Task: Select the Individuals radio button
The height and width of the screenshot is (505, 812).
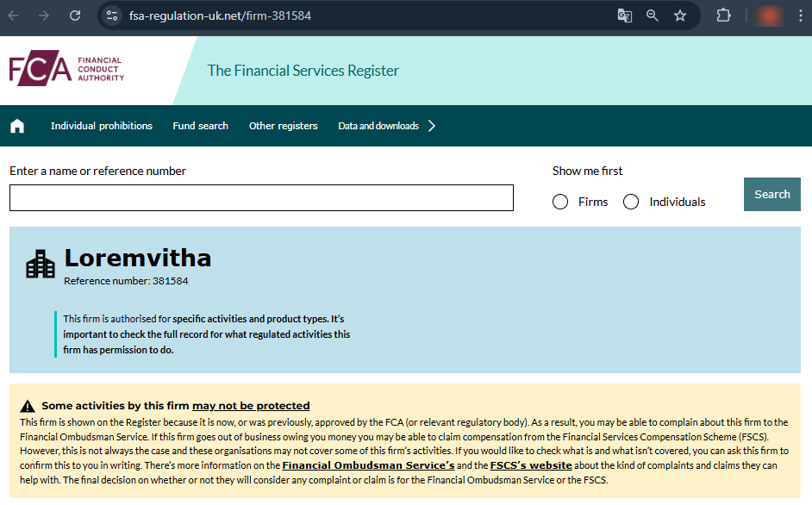Action: tap(631, 201)
